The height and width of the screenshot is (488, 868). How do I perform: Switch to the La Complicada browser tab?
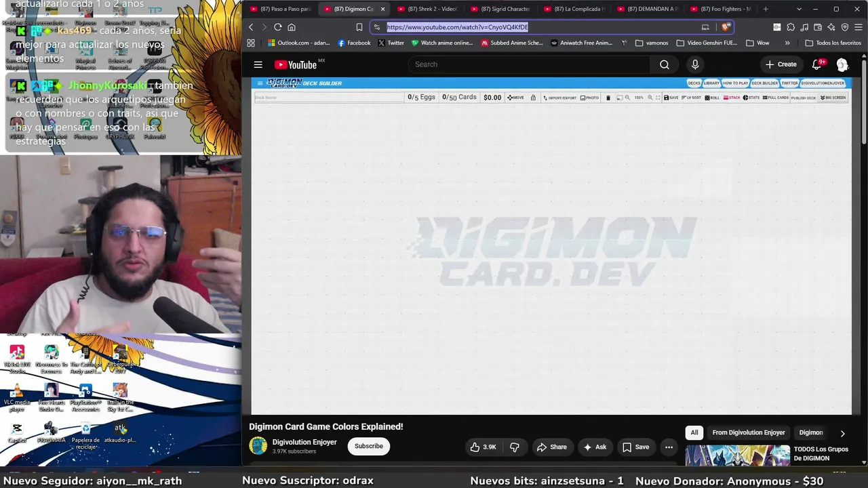[574, 9]
